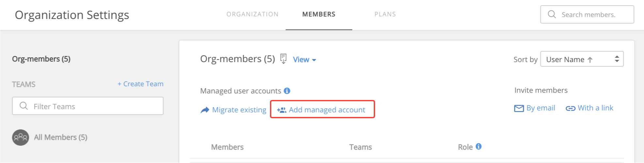Click the chain link icon for invite link
This screenshot has height=163, width=644.
click(x=570, y=108)
